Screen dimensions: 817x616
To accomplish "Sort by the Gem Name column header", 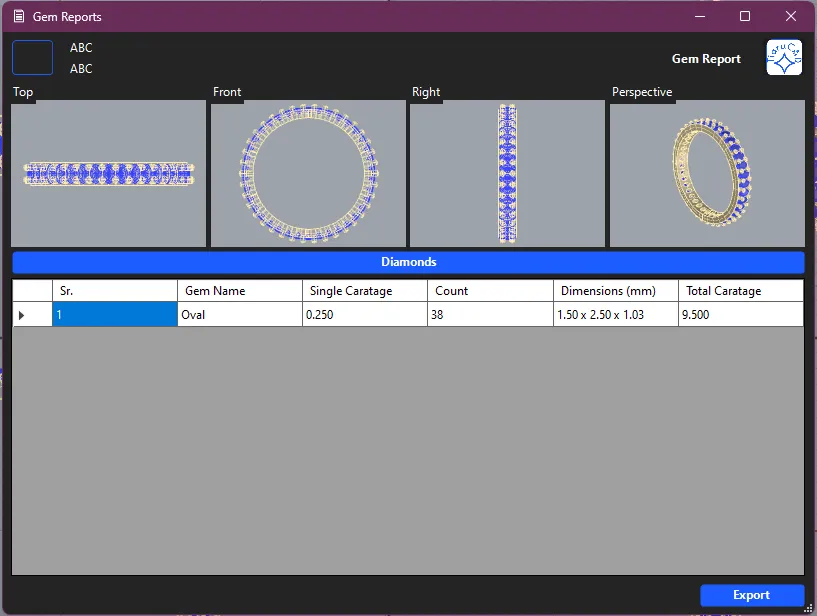I will [240, 291].
